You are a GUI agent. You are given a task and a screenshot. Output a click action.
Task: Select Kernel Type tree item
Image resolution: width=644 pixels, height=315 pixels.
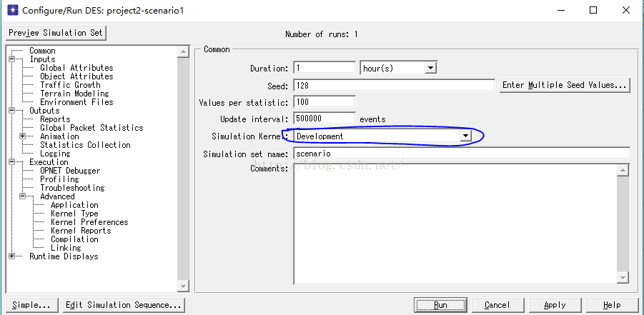pos(74,214)
